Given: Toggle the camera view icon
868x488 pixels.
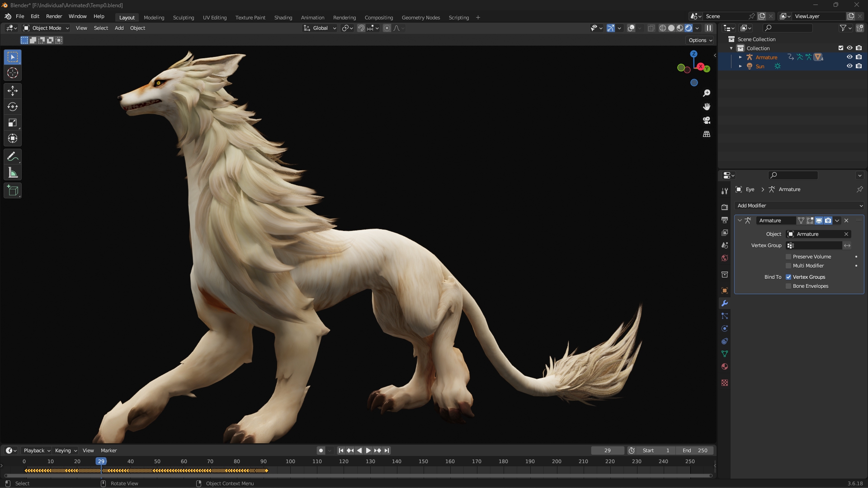Looking at the screenshot, I should coord(707,120).
